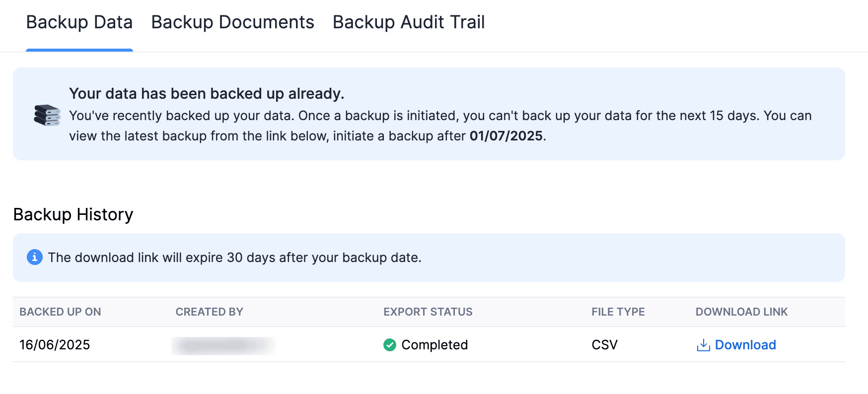Click the check icon in Export Status column

click(389, 345)
